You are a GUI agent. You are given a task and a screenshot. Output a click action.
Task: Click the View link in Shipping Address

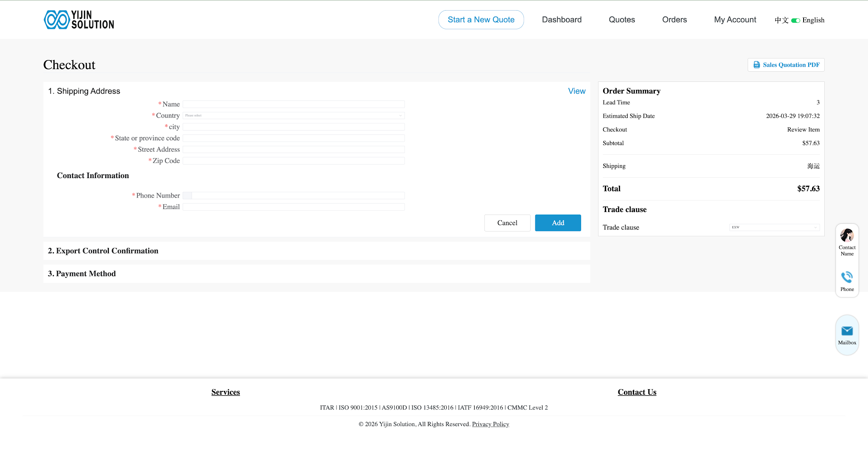coord(576,91)
